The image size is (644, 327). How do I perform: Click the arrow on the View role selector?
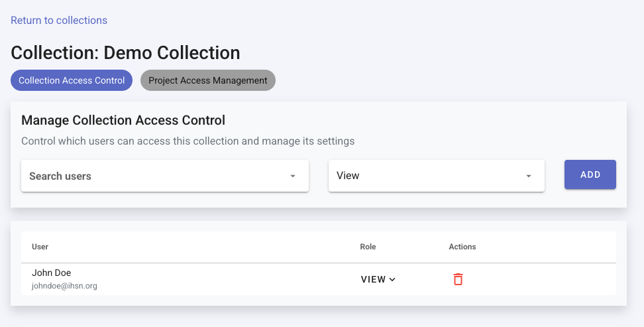pos(528,176)
